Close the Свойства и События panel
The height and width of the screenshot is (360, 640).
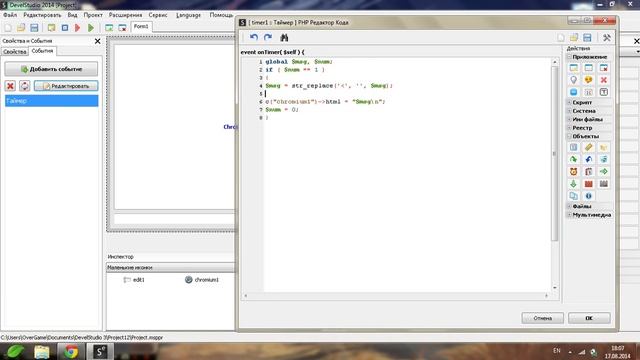(97, 41)
